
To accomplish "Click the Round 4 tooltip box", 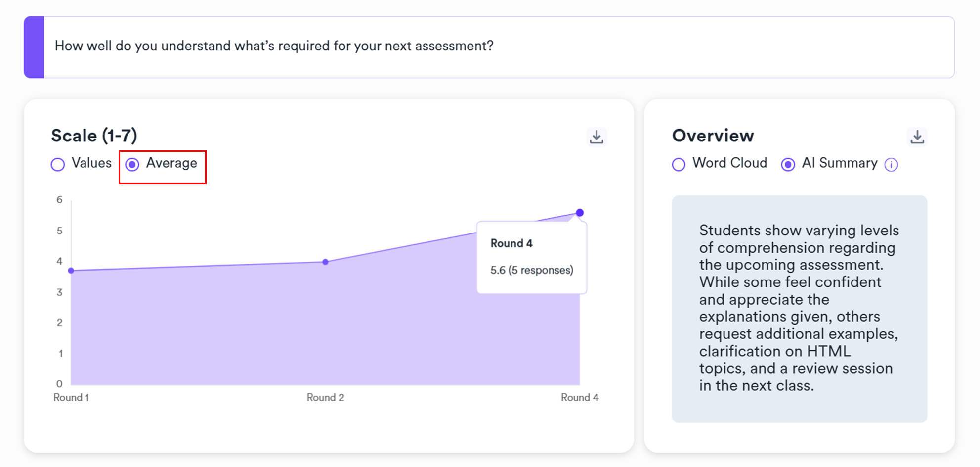I will (x=531, y=257).
